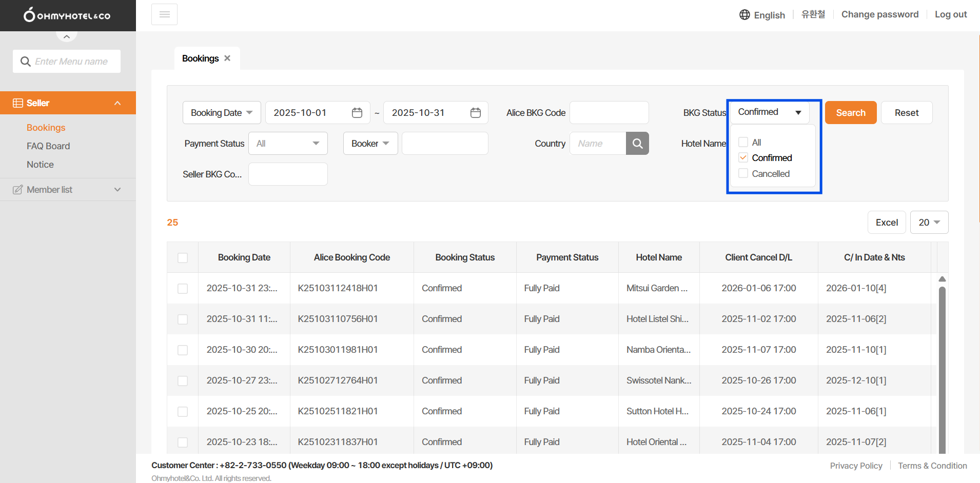Open FAQ Board in the sidebar
980x483 pixels.
pyautogui.click(x=48, y=146)
